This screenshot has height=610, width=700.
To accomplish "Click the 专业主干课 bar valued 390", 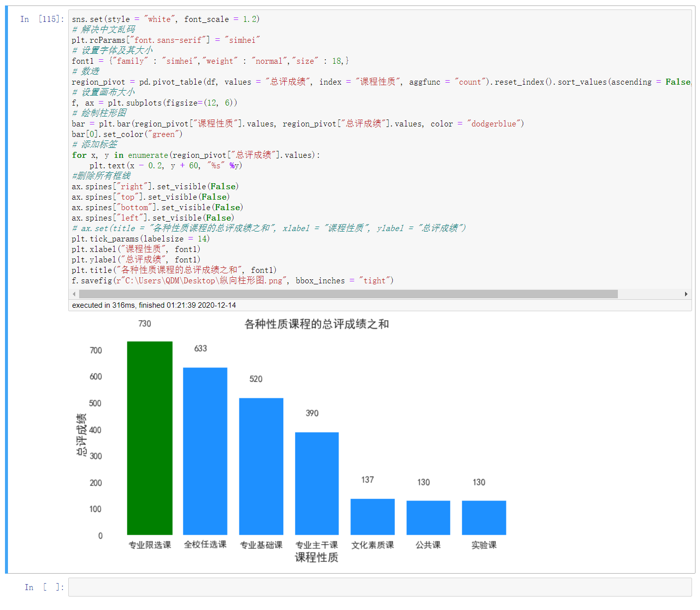I will (x=317, y=484).
